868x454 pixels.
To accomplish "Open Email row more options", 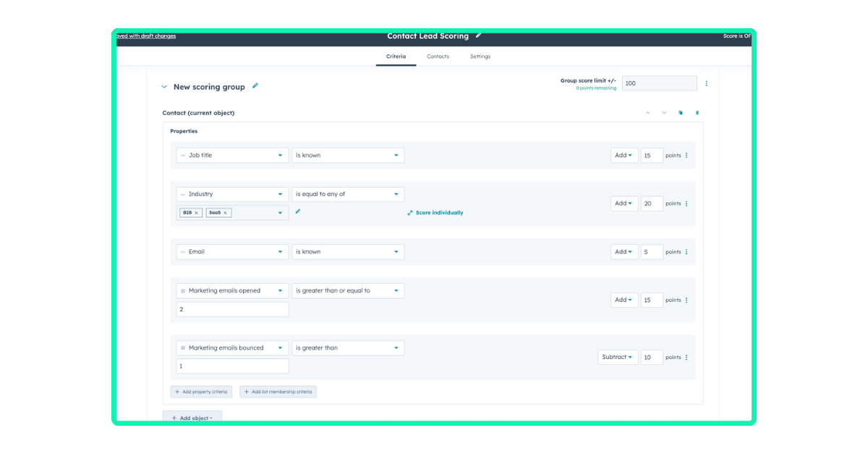I will click(x=686, y=252).
